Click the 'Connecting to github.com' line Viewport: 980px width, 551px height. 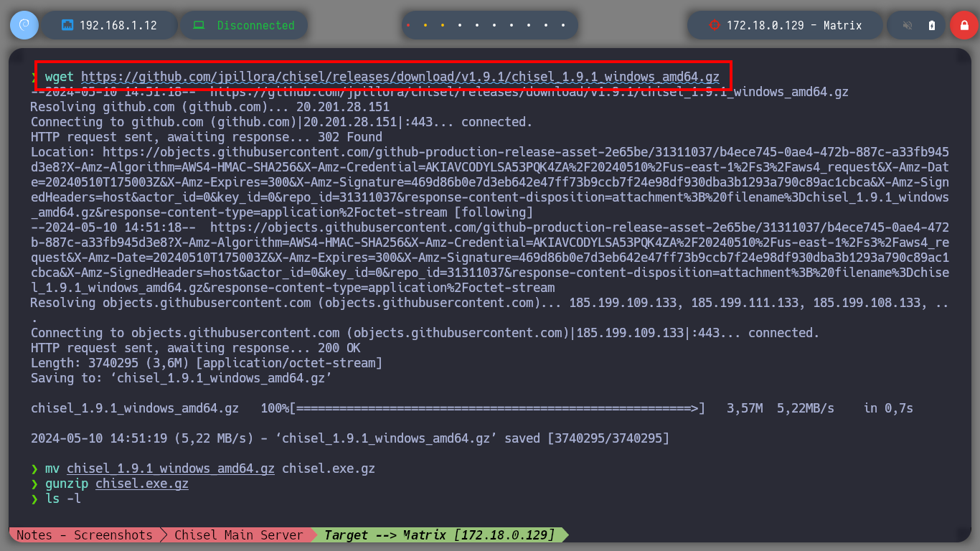(x=282, y=122)
